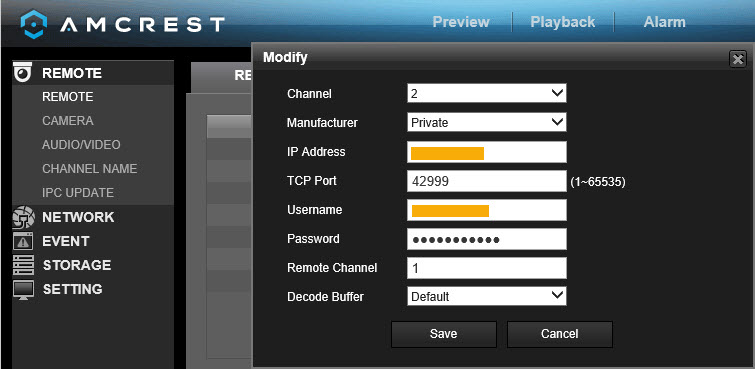
Task: Click the Modify dialog title
Action: click(285, 58)
